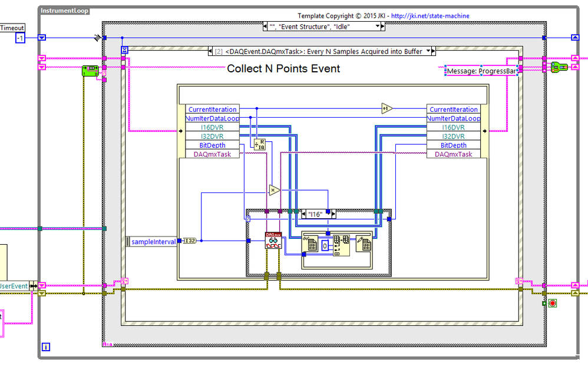Click the 0 numeric constant in the in-place structure
588x366 pixels.
tap(325, 246)
